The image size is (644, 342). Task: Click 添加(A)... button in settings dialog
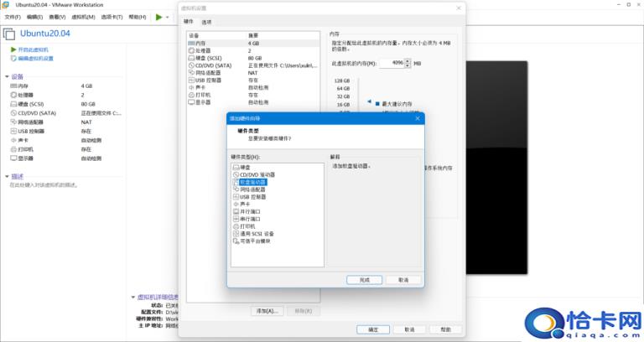[x=267, y=311]
